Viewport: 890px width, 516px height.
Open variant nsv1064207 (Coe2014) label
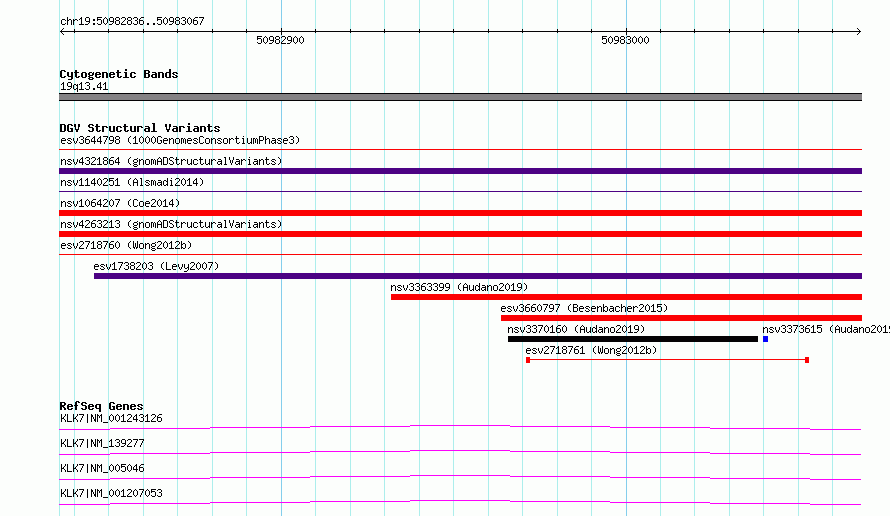(120, 203)
